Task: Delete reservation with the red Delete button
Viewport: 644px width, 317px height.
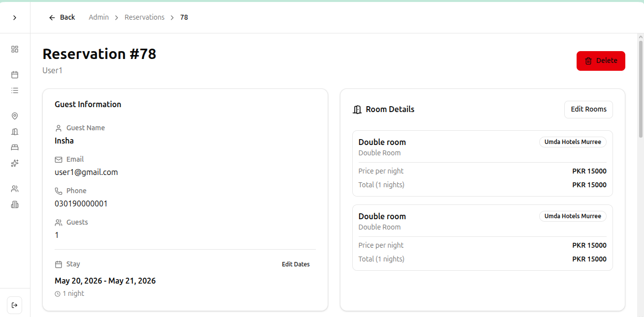Action: pos(601,61)
